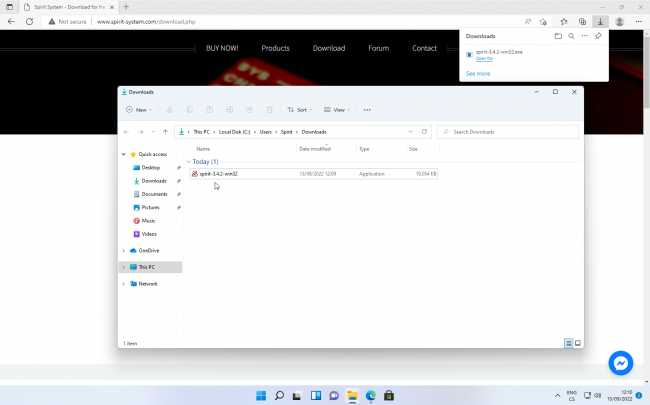Click the Open file link
The image size is (650, 405).
click(485, 59)
